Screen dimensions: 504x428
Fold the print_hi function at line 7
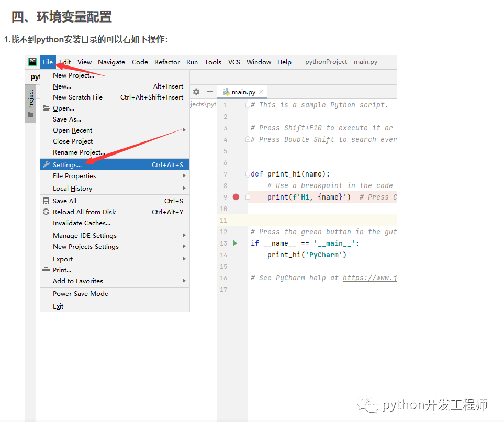click(x=247, y=174)
